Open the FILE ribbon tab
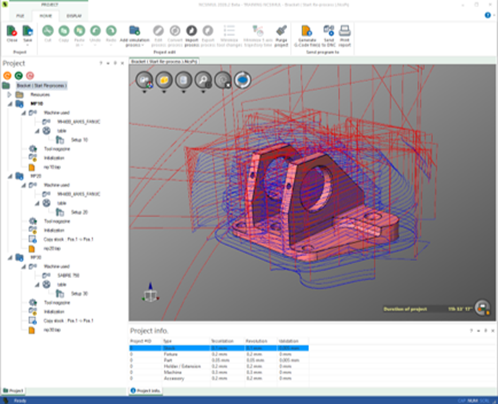 pos(20,16)
